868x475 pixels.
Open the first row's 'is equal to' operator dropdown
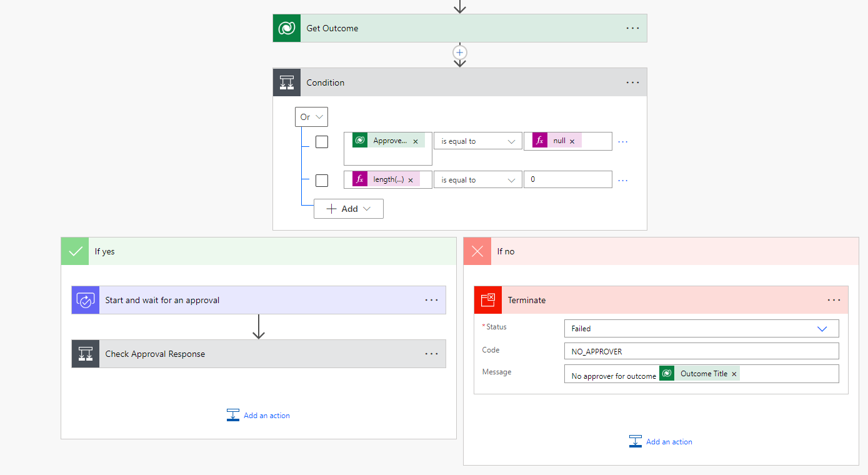click(x=478, y=141)
